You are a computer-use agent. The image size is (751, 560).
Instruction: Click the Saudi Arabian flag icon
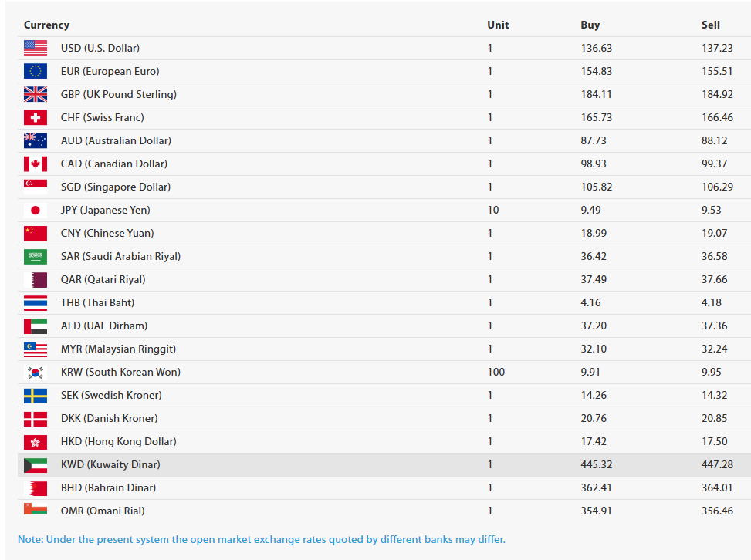(36, 257)
